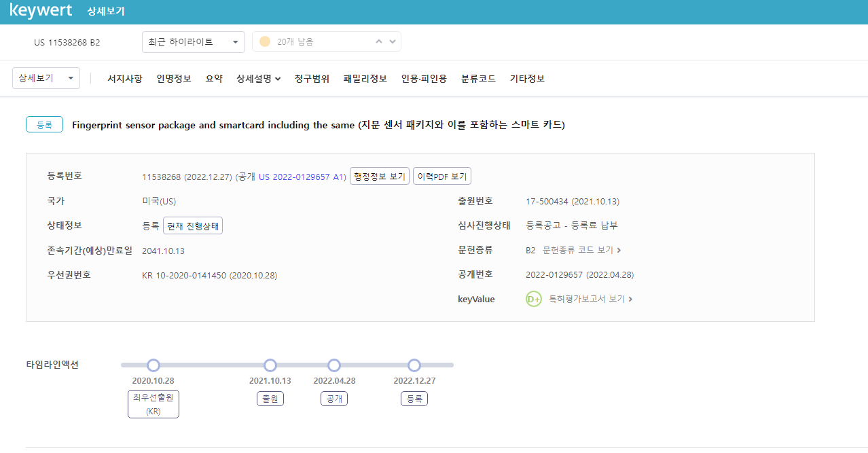The width and height of the screenshot is (868, 453).
Task: Open publication link US 2022-0129657 A1
Action: pos(302,177)
